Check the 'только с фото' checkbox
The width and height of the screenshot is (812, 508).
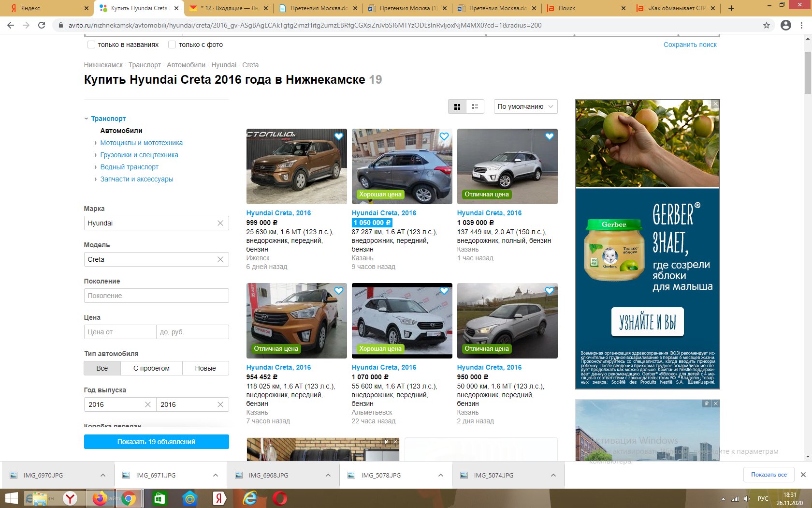point(172,45)
